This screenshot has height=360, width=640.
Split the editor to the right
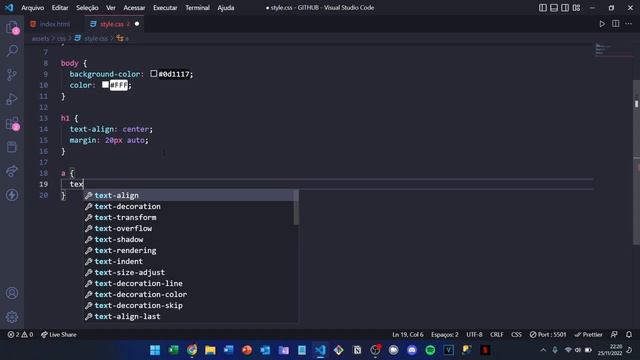tap(616, 24)
